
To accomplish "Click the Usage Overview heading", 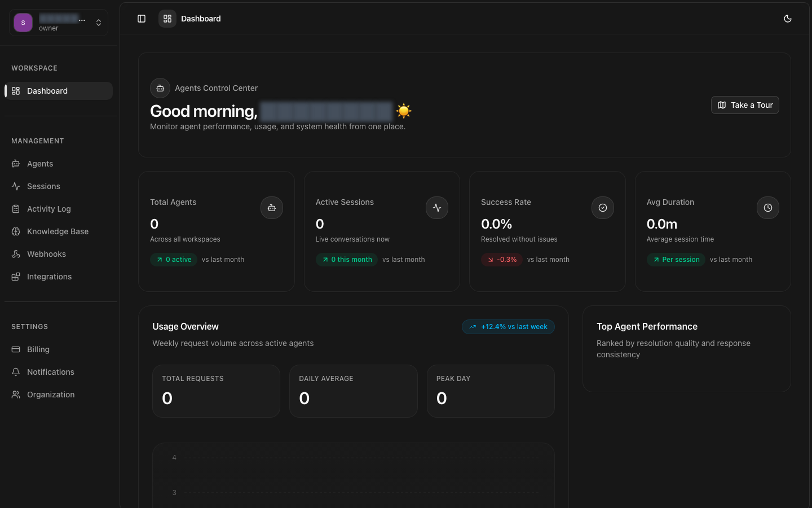I will tap(186, 327).
